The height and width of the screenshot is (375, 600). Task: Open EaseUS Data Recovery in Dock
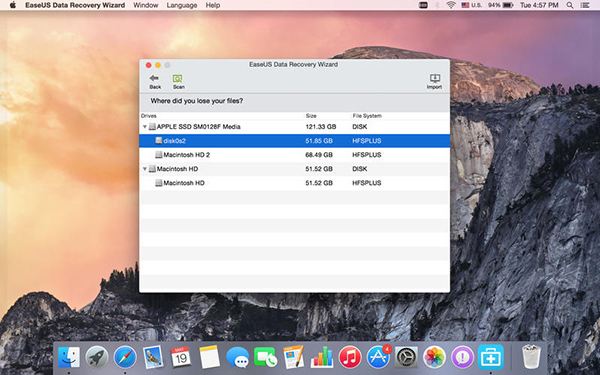[x=491, y=357]
